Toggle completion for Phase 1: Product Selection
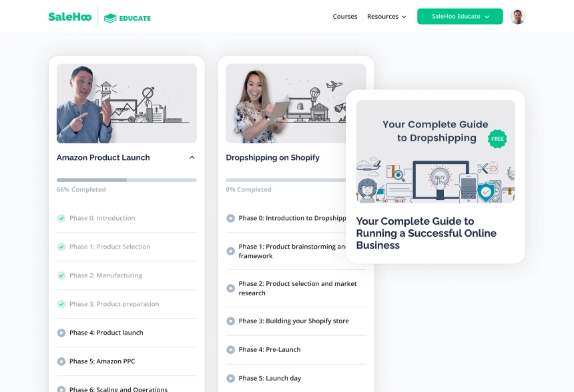 [x=61, y=247]
